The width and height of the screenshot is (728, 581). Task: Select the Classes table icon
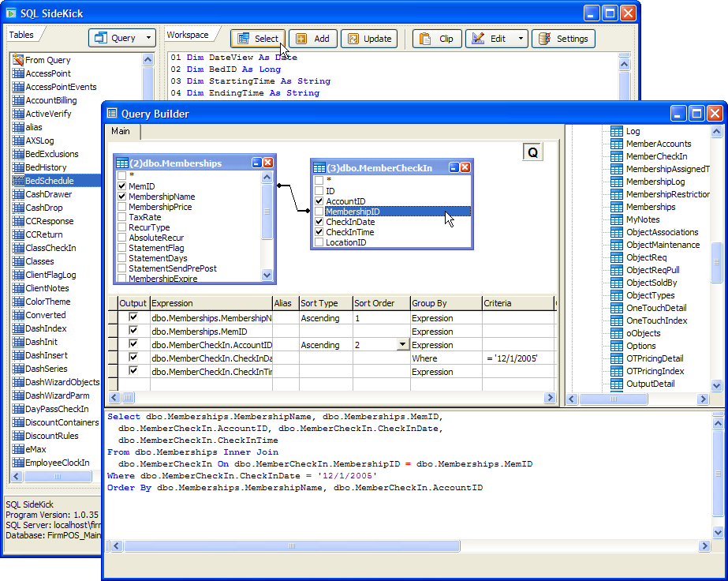[x=19, y=261]
